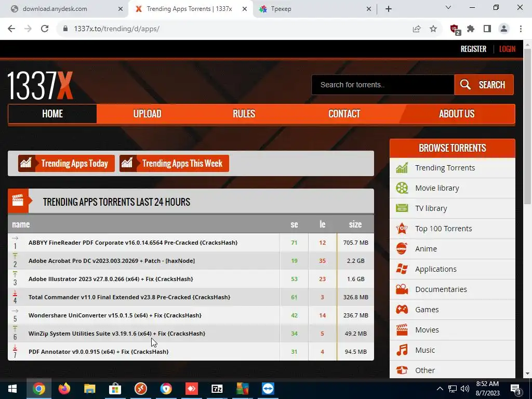532x399 pixels.
Task: Click the volume icon in system tray
Action: 465,389
